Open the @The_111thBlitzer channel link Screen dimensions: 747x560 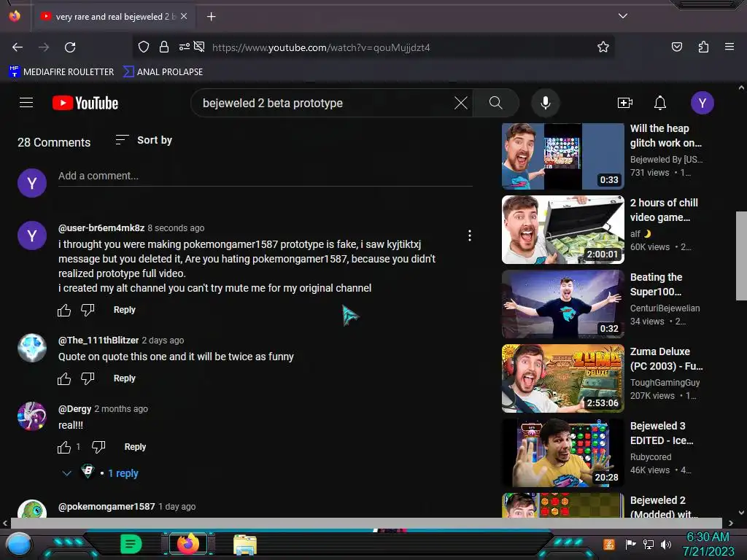coord(98,341)
